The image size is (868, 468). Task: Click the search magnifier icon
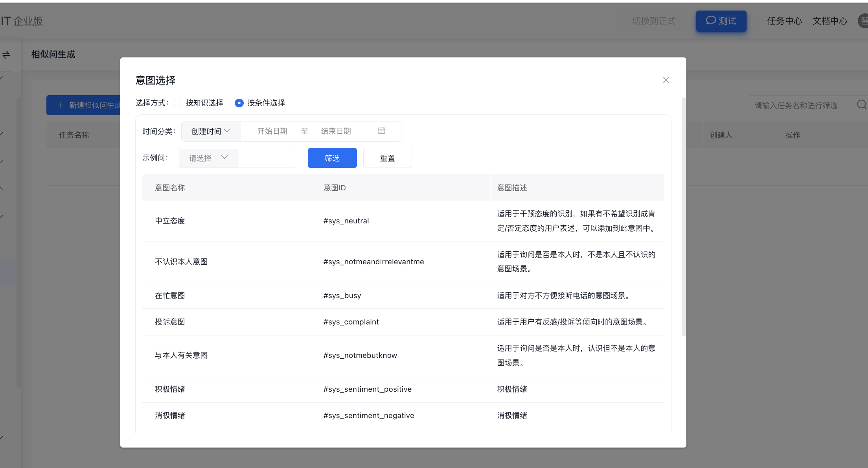pyautogui.click(x=862, y=105)
